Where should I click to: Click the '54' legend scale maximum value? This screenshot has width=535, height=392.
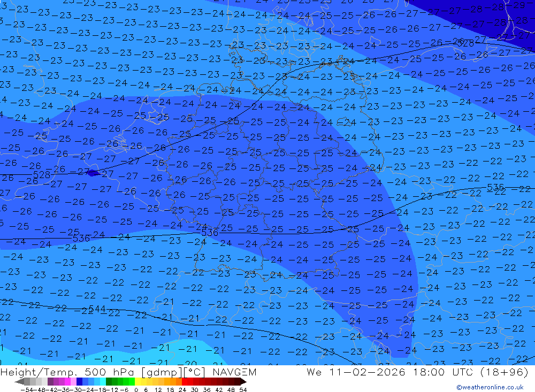pyautogui.click(x=243, y=390)
